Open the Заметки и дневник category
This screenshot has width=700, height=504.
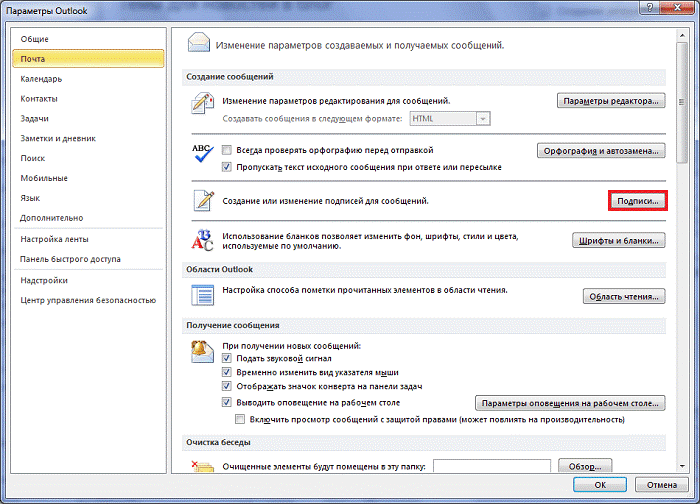click(88, 138)
